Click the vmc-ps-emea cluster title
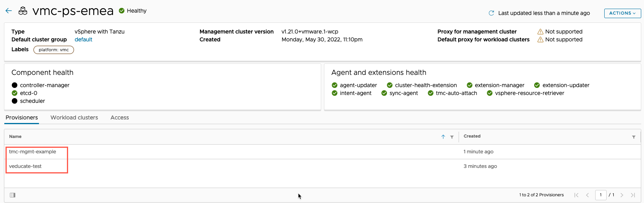 73,11
